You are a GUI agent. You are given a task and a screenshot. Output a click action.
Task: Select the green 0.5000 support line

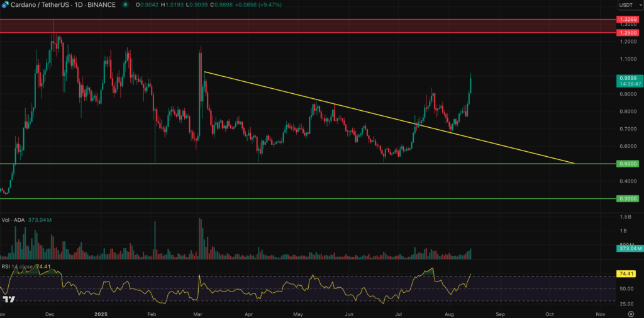point(308,163)
